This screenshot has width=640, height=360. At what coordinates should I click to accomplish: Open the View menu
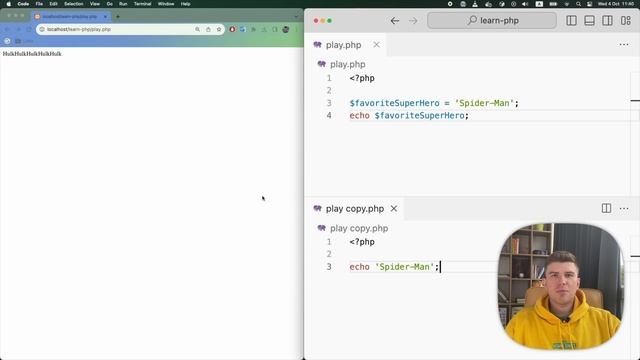pyautogui.click(x=95, y=4)
